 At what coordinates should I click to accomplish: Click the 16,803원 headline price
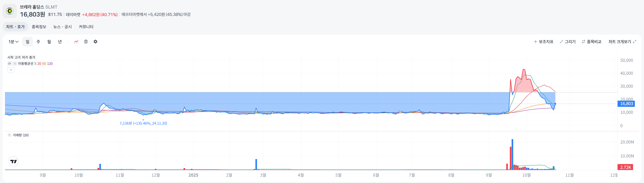pos(32,14)
